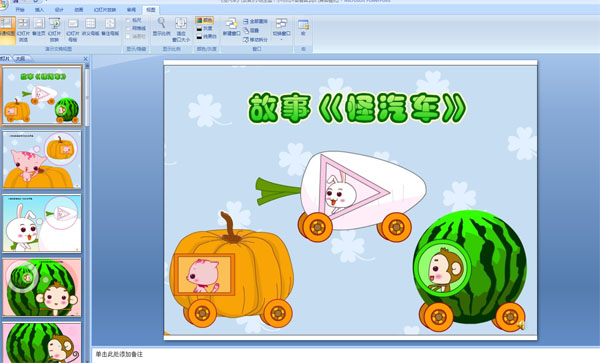
Task: Click Arrange All (全部重排) button
Action: tap(256, 21)
